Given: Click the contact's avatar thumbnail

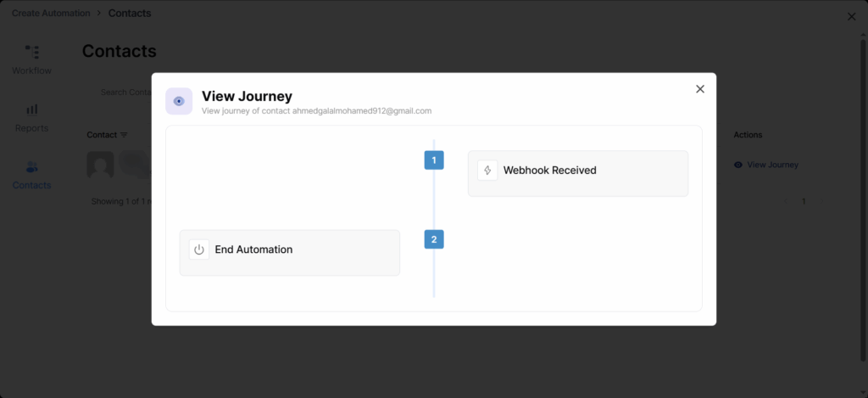Looking at the screenshot, I should click(100, 165).
